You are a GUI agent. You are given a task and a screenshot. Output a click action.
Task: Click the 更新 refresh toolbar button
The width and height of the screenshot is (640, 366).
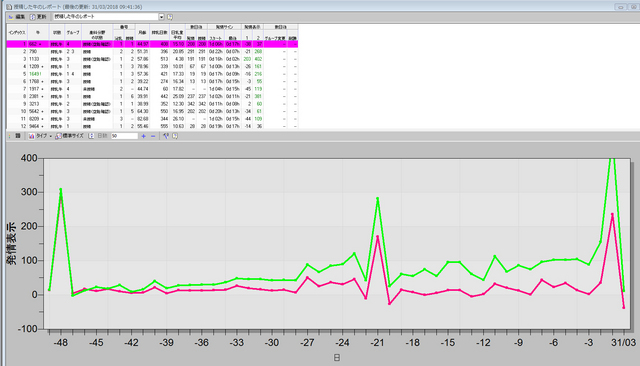point(38,17)
